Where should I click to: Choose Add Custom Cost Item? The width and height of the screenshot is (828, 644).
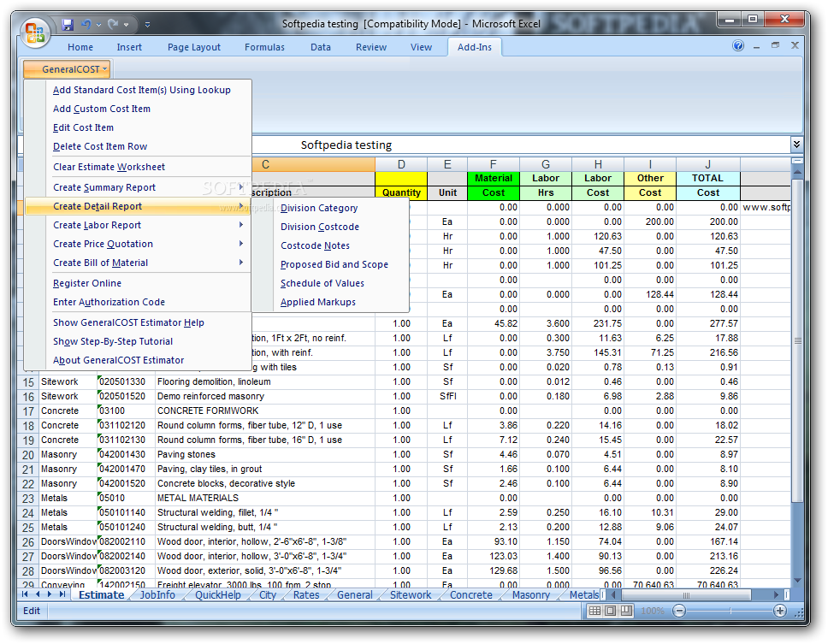pos(102,109)
